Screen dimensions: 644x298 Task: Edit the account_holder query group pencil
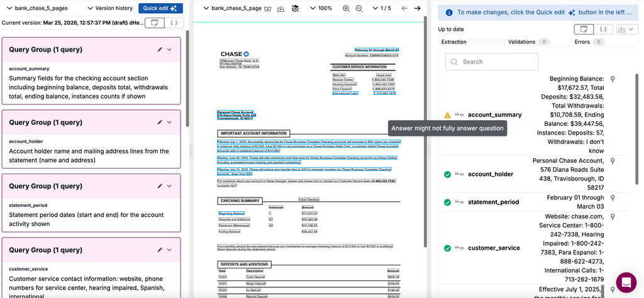pos(160,123)
